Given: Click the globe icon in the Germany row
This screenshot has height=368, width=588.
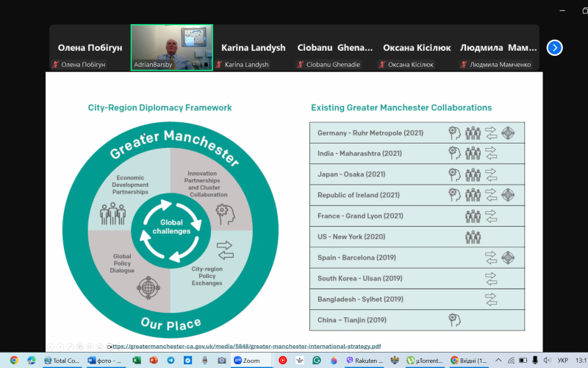Looking at the screenshot, I should (x=508, y=133).
